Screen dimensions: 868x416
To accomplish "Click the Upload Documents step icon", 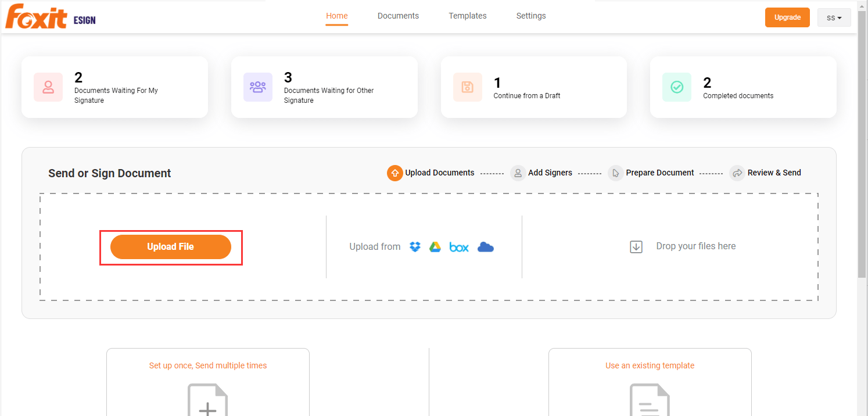I will (394, 173).
